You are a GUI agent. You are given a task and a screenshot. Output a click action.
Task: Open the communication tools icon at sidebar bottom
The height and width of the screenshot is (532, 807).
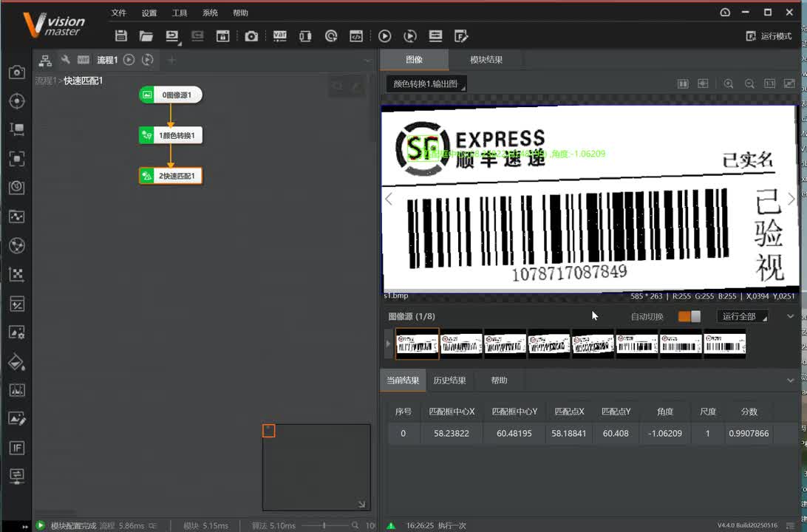[x=16, y=476]
